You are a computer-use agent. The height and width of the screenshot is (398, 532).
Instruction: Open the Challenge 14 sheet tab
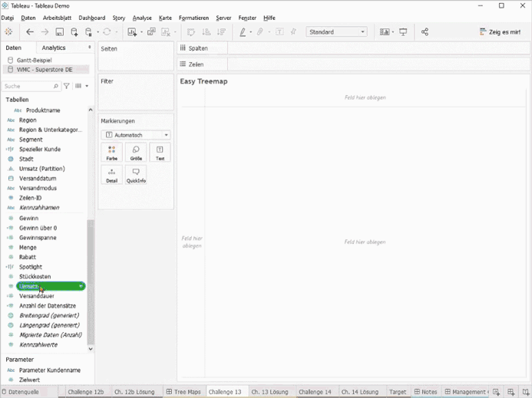[315, 392]
